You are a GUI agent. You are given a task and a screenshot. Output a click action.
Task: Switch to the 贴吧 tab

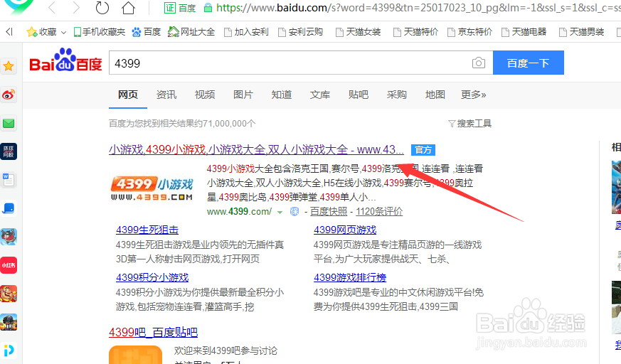359,95
